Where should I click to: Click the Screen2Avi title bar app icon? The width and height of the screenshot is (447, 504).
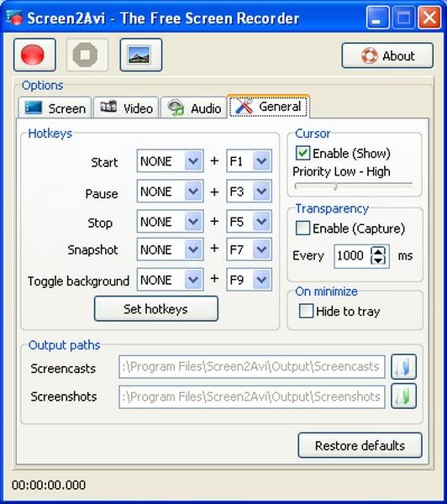15,18
